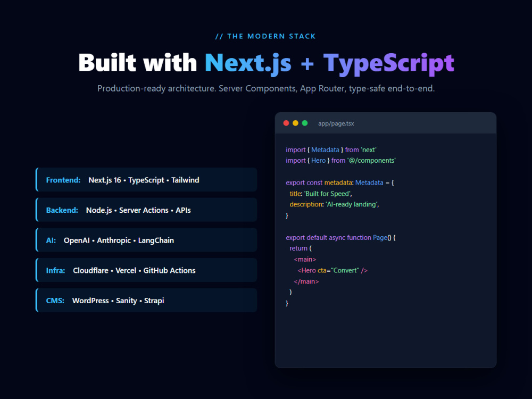
Task: Click 'Anthropic' in the AI row
Action: point(114,240)
